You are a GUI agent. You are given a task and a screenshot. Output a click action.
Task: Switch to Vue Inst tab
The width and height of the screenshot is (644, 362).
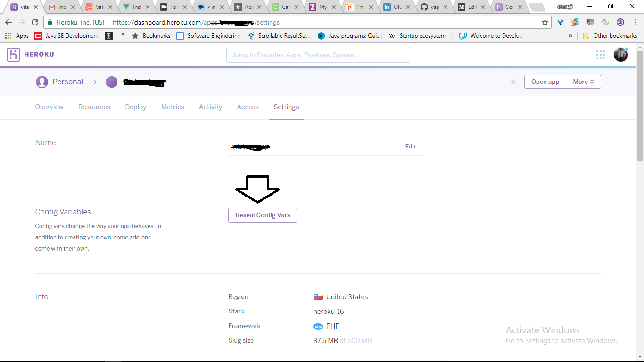(136, 7)
